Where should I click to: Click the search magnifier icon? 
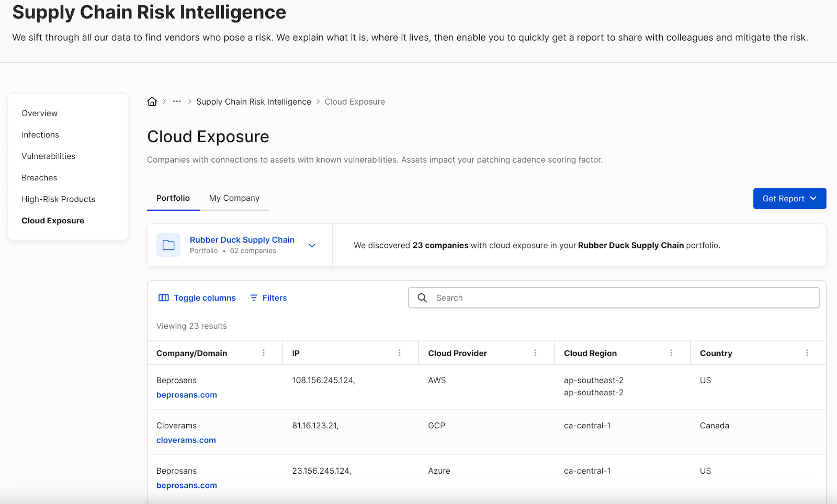(x=422, y=298)
